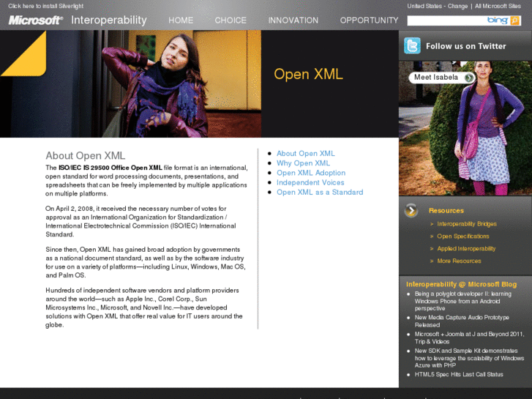Click the Isabela photo in sidebar
This screenshot has height=399, width=532.
[x=465, y=128]
